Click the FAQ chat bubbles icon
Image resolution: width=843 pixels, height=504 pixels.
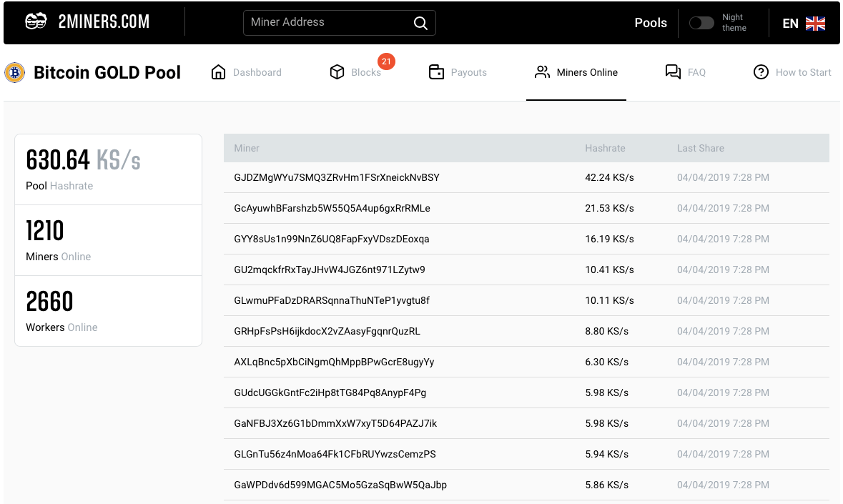672,72
